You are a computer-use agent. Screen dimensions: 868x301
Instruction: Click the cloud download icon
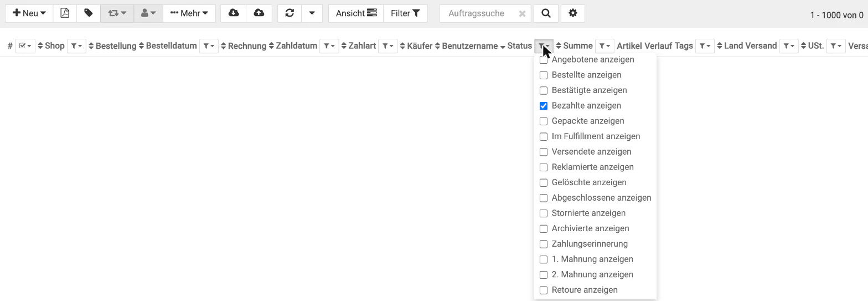[234, 13]
